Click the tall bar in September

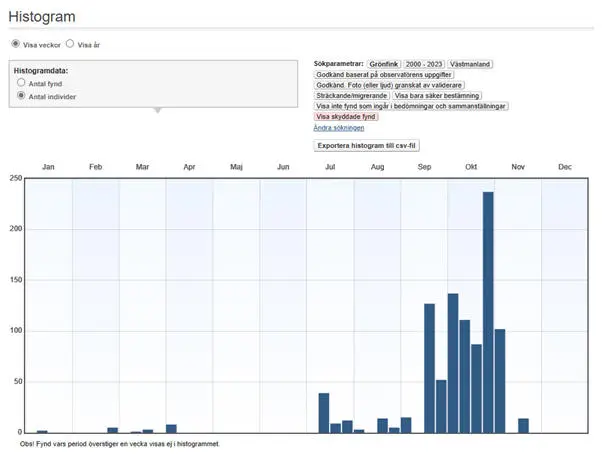tap(429, 367)
